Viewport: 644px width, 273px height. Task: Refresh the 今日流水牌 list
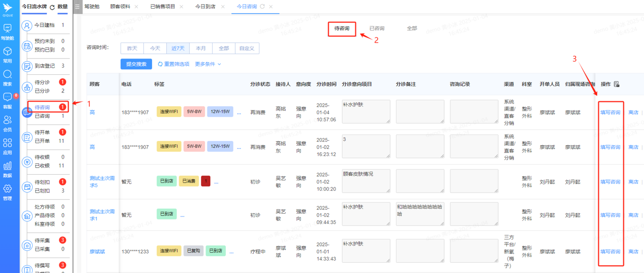(x=52, y=7)
